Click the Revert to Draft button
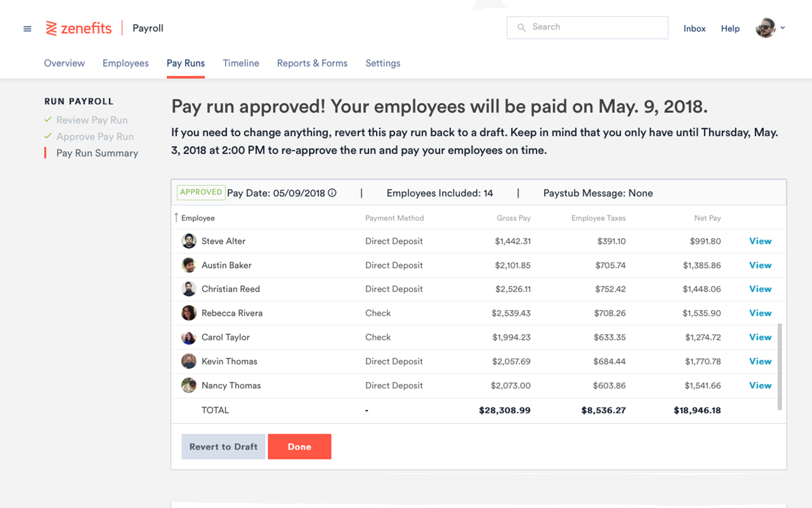The image size is (812, 508). 223,446
